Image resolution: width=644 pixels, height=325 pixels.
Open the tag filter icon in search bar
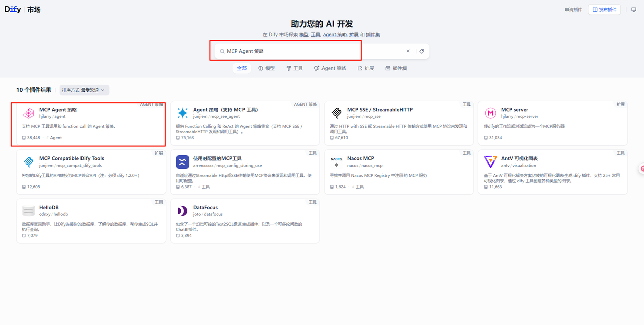point(422,51)
